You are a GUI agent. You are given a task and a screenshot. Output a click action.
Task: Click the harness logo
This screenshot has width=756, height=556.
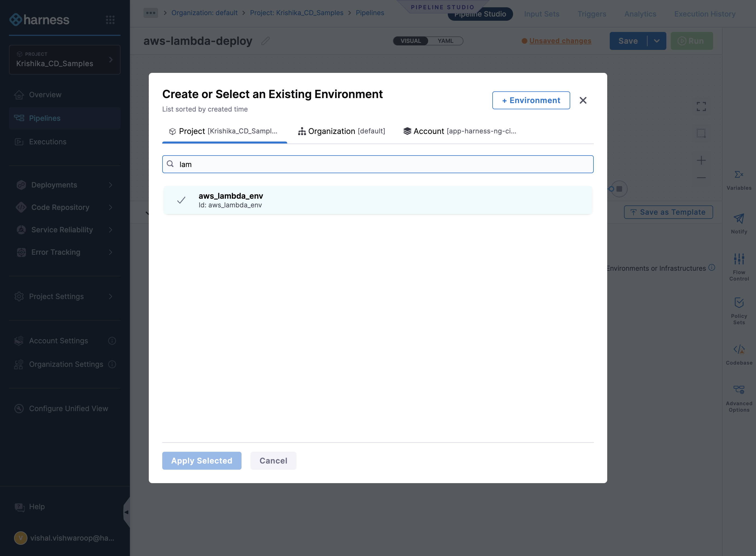pos(39,20)
